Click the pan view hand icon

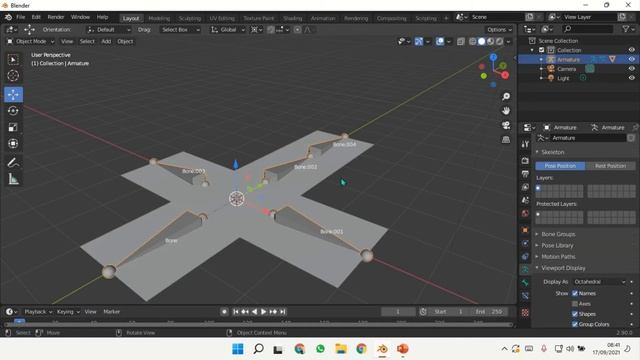click(x=506, y=111)
